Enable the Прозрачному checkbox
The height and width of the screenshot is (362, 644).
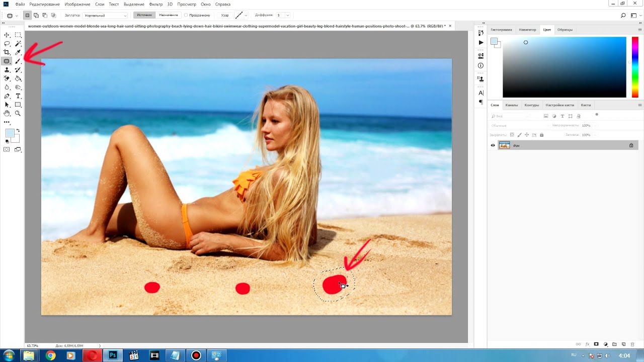click(186, 16)
